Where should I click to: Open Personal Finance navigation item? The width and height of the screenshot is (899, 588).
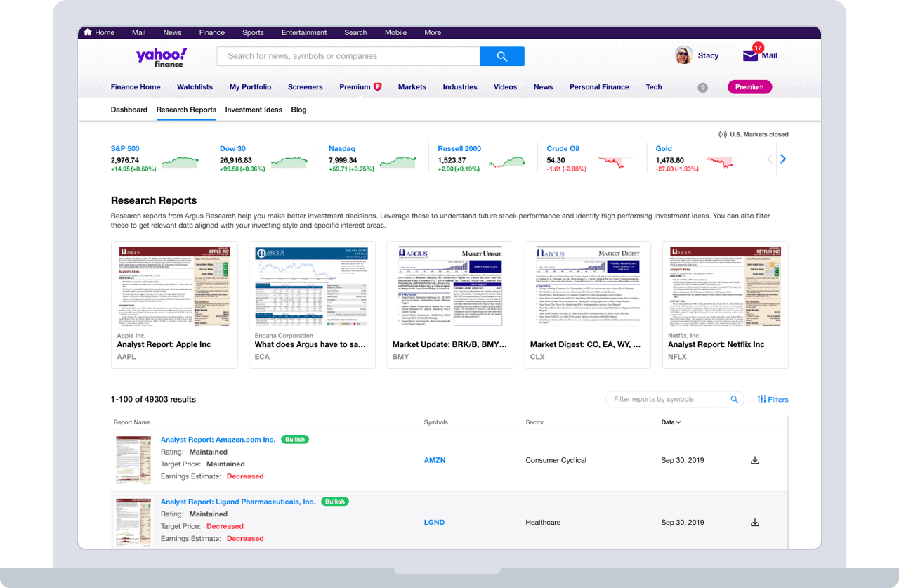pos(599,87)
